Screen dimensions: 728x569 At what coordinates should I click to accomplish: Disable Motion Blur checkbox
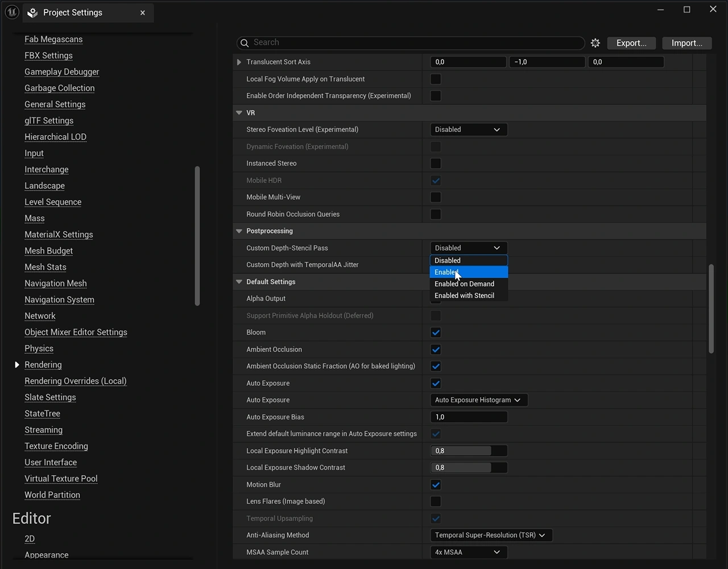coord(436,484)
